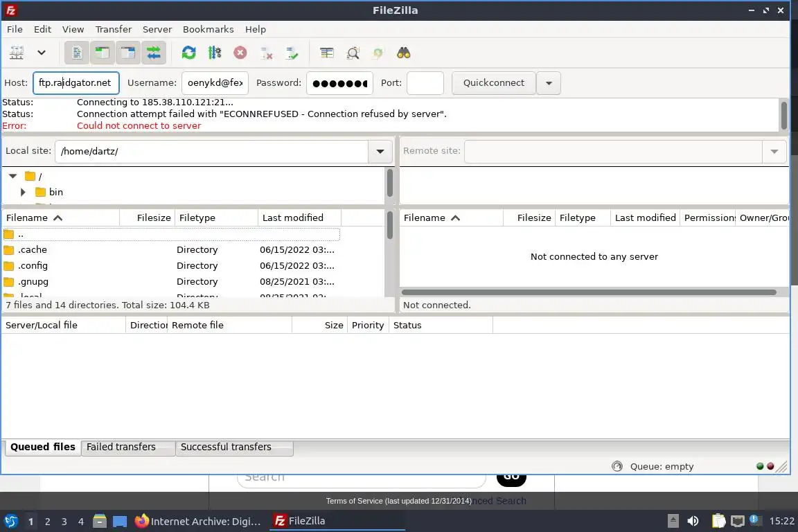This screenshot has width=798, height=532.
Task: Sort remote list by Permissions column
Action: [x=708, y=218]
